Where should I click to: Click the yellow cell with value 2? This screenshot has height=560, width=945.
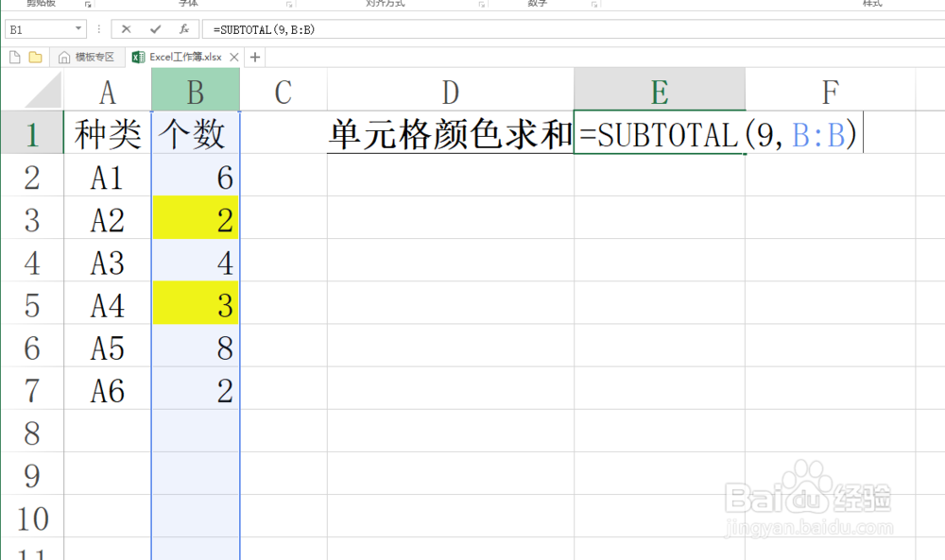(196, 218)
